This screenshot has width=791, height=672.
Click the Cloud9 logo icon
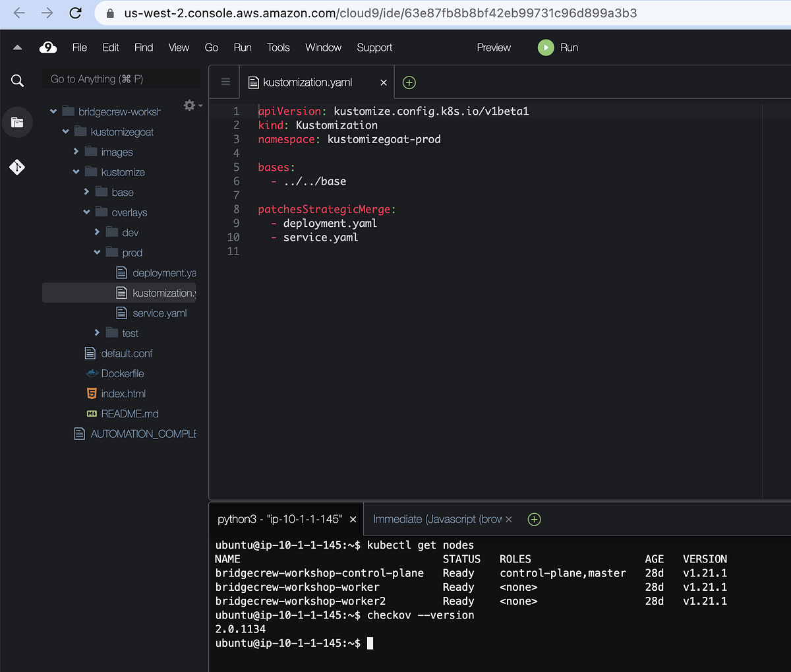point(48,47)
